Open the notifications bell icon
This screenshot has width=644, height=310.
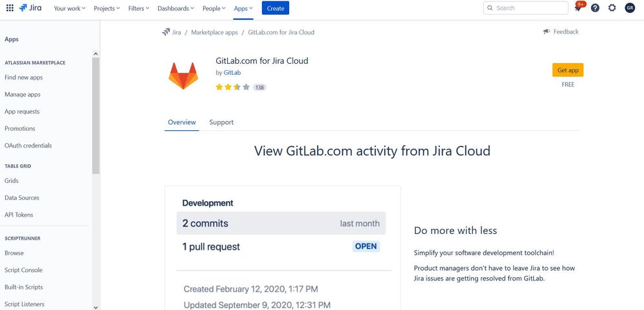click(x=578, y=8)
